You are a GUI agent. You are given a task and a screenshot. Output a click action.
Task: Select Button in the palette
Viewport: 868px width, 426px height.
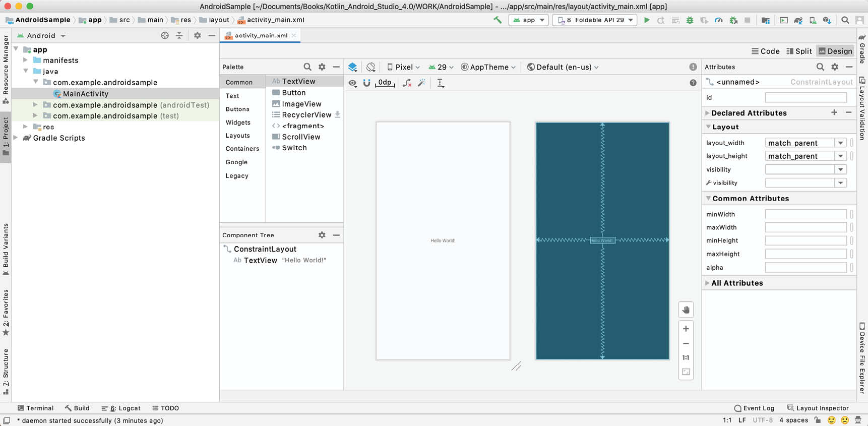point(293,93)
